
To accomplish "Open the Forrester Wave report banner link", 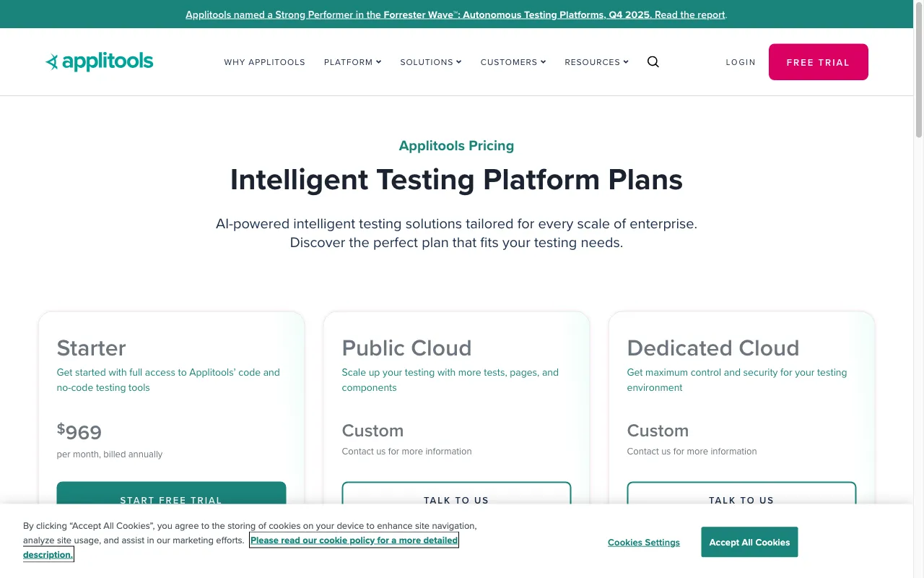I will (456, 14).
